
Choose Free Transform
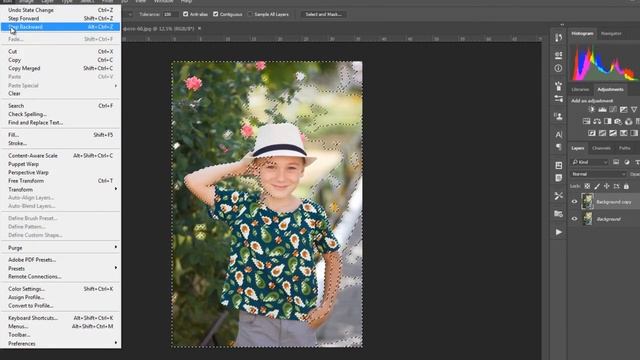tap(60, 180)
